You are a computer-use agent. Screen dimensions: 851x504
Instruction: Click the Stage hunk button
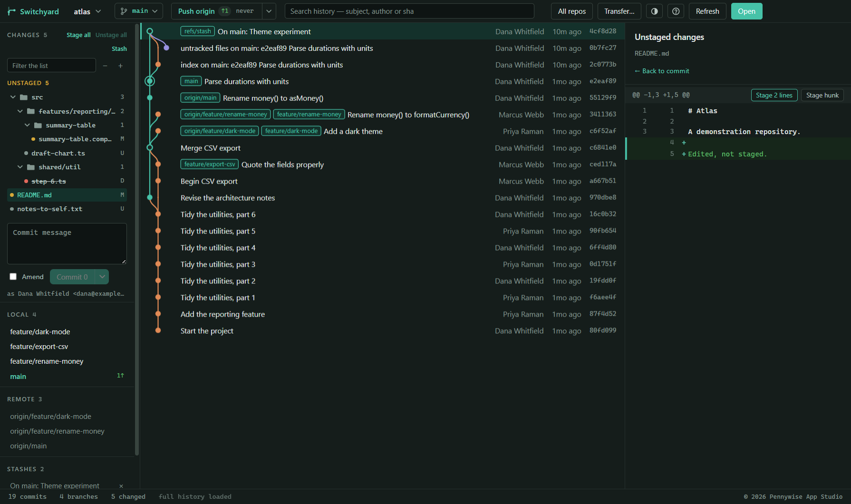822,95
